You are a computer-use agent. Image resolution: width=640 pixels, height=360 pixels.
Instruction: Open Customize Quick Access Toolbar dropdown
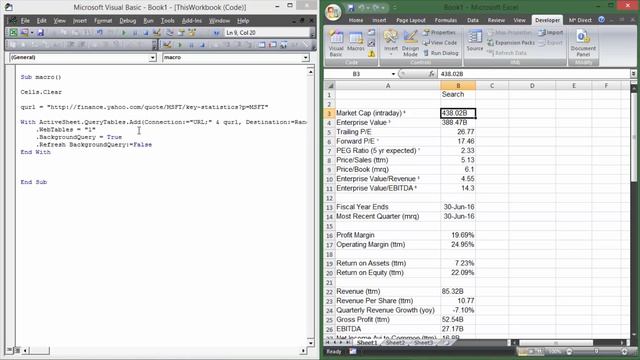395,7
